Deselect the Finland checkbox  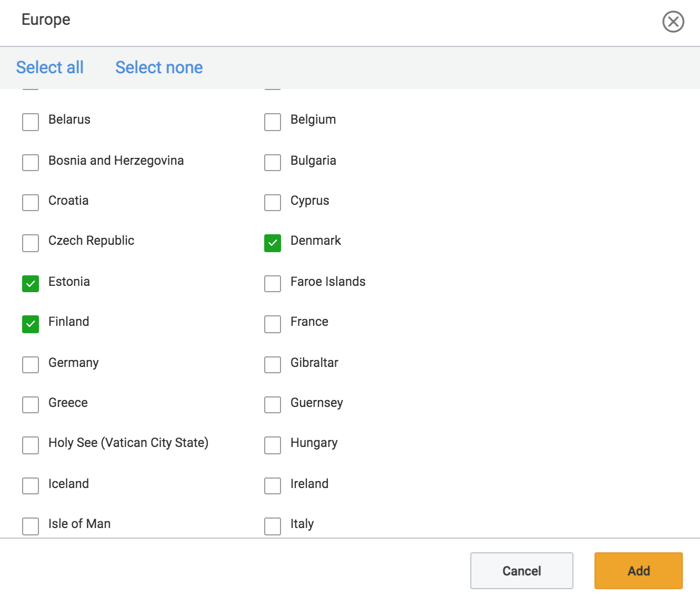coord(31,324)
